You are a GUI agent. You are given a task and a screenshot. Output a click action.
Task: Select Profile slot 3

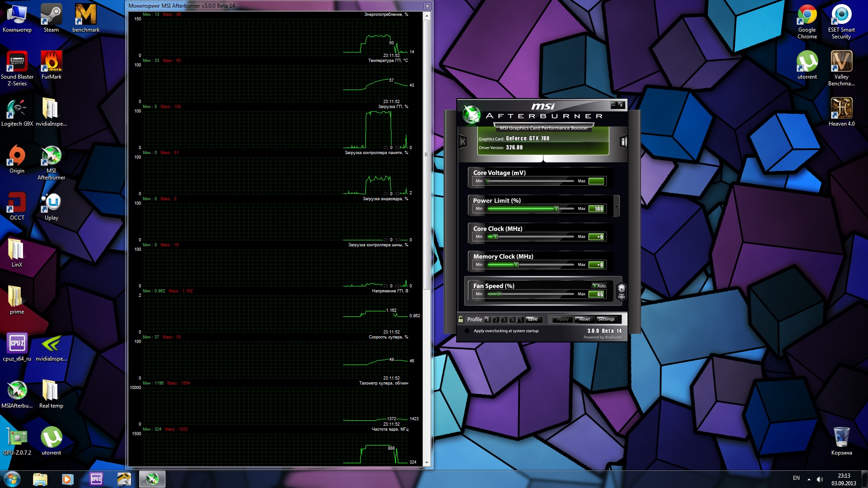[x=504, y=319]
